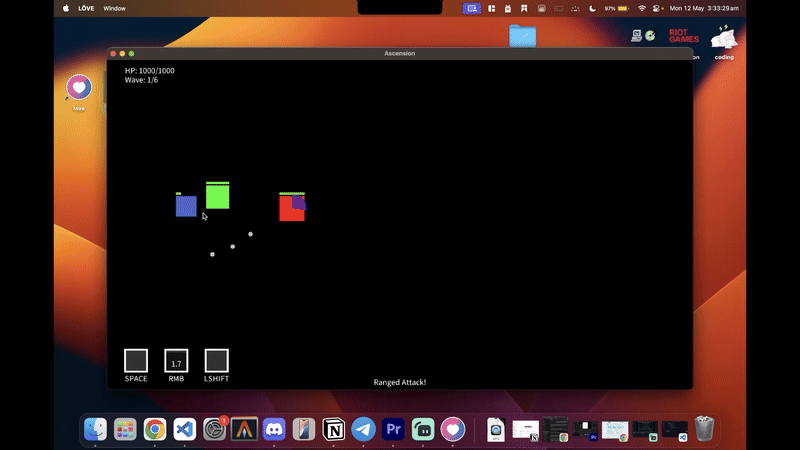This screenshot has width=800, height=450.
Task: Open Telegram from the dock
Action: coord(363,429)
